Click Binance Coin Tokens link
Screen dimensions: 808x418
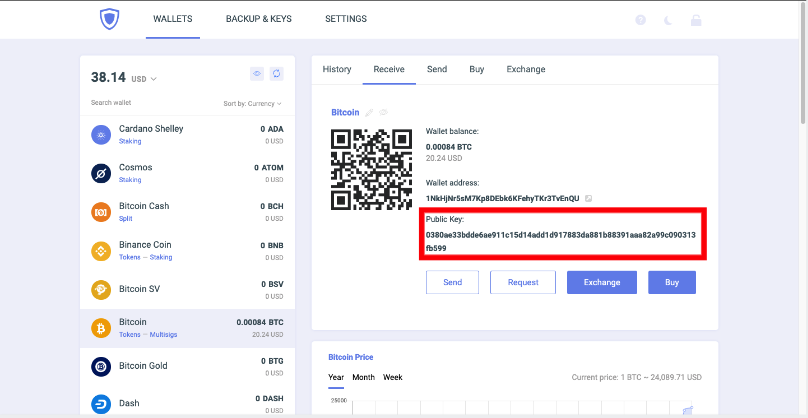click(129, 257)
